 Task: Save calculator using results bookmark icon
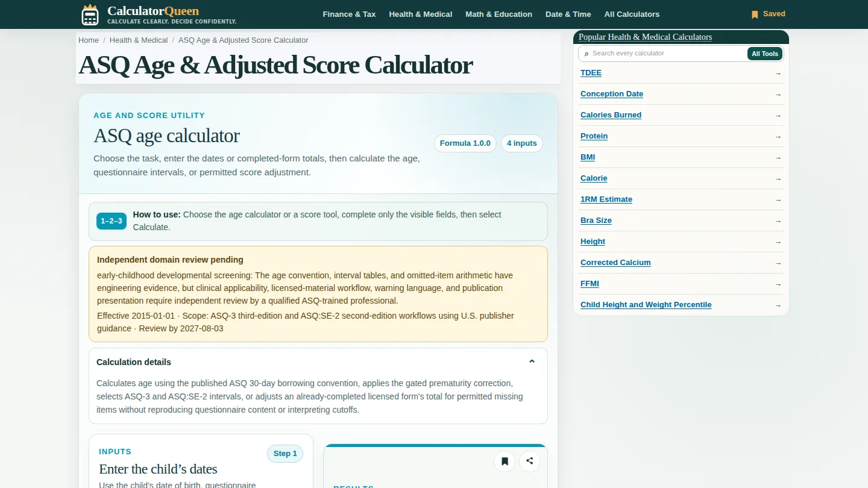coord(505,461)
